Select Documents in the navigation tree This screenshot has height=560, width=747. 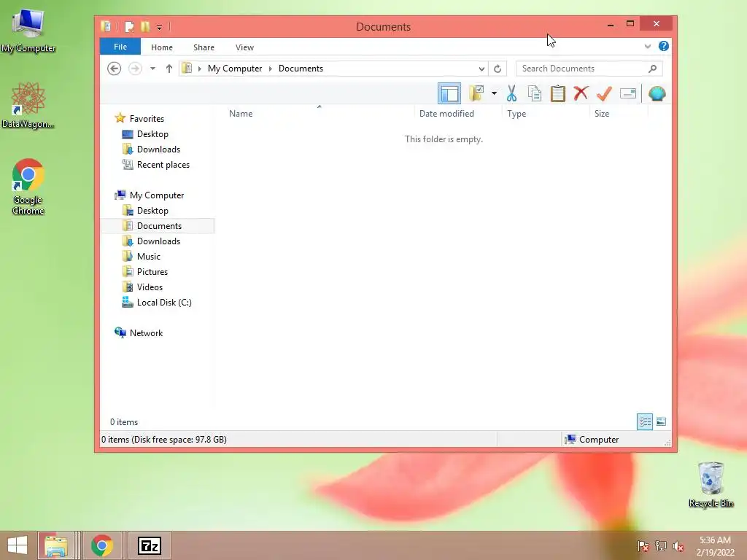[159, 226]
